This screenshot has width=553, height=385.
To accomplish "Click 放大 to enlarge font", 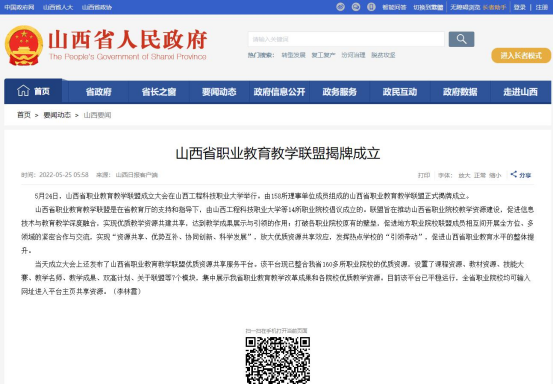I will click(x=464, y=175).
